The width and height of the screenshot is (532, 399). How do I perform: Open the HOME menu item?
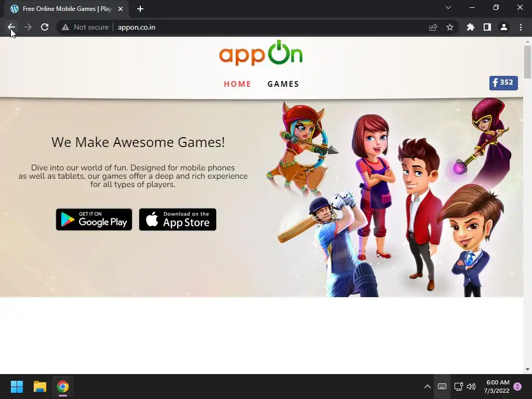(x=237, y=84)
